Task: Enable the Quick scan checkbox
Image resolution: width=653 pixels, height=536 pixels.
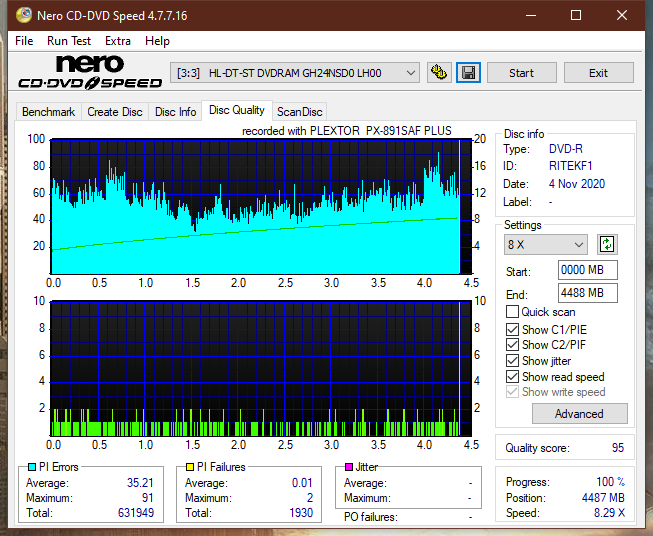Action: [x=512, y=312]
